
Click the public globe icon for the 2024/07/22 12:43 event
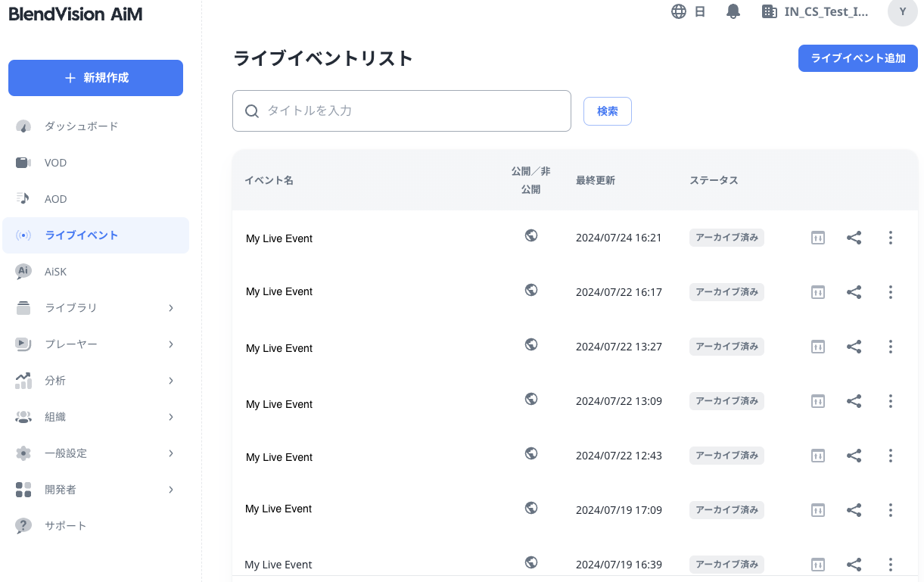tap(531, 453)
